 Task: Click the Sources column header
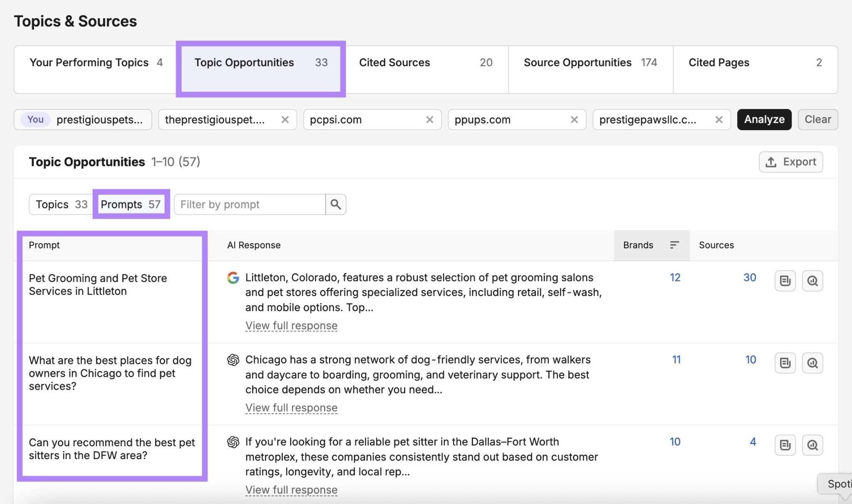point(716,245)
